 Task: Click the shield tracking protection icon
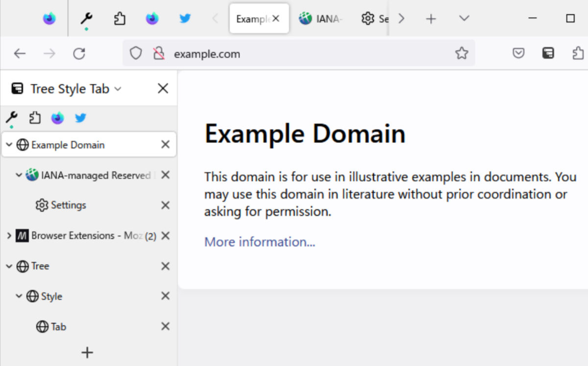(136, 53)
